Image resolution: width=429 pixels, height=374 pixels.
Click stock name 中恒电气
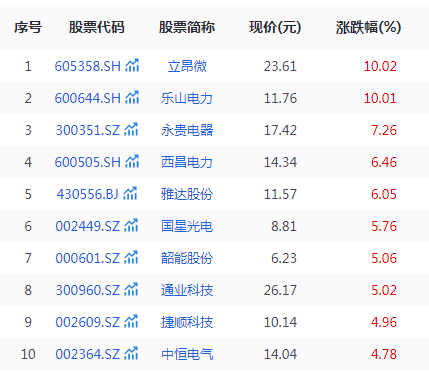pos(187,354)
